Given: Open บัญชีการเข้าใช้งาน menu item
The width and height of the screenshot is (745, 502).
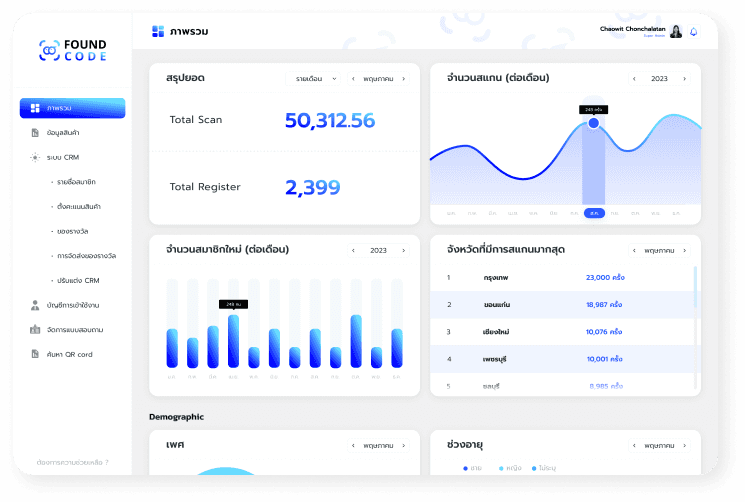Looking at the screenshot, I should point(72,305).
